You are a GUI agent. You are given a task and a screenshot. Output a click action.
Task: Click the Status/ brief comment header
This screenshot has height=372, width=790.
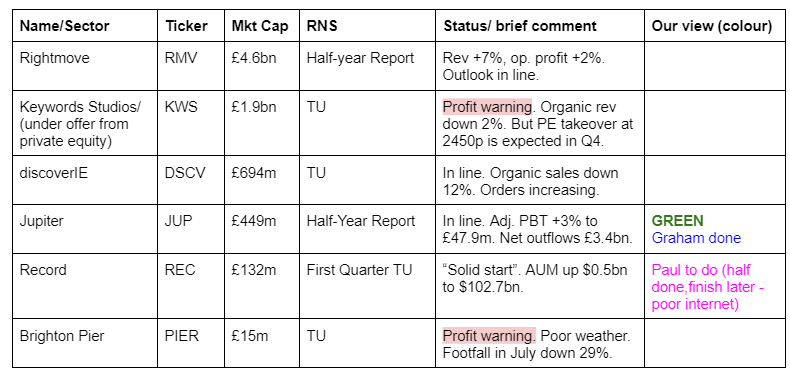(x=540, y=26)
